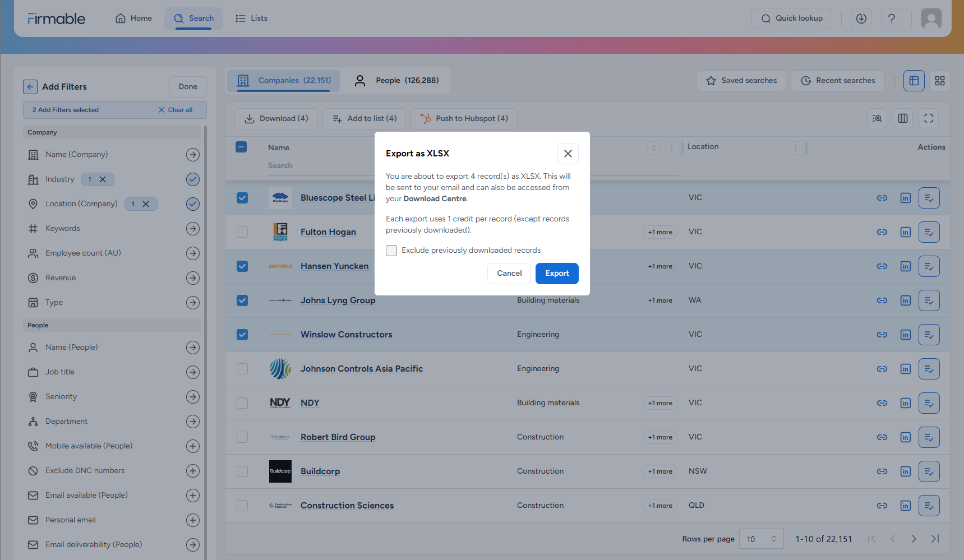The height and width of the screenshot is (560, 964).
Task: Open the Rows per page dropdown
Action: point(761,539)
